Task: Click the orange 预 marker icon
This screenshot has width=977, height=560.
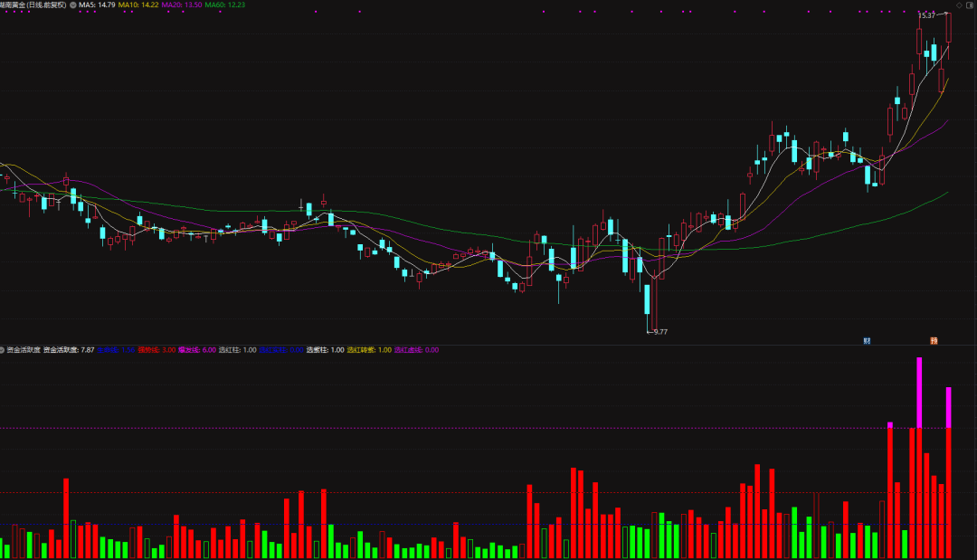Action: point(934,341)
